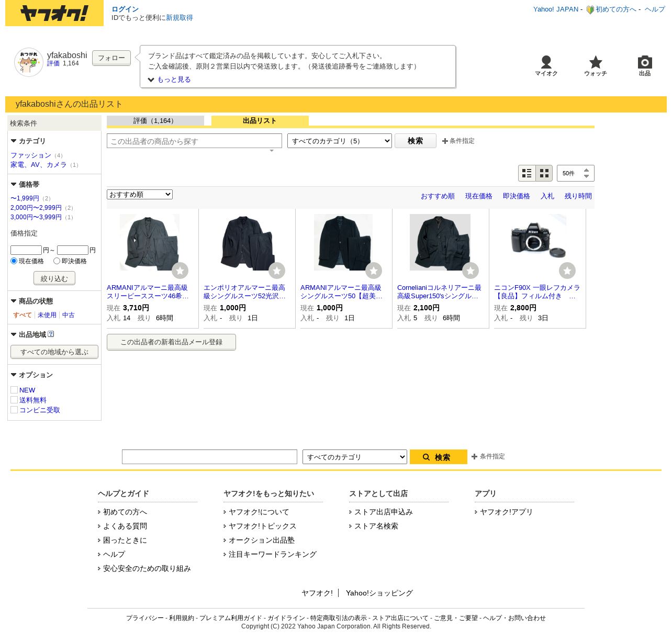Add the ARMANI three-piece suit to watchlist
This screenshot has height=641, width=672.
point(180,271)
